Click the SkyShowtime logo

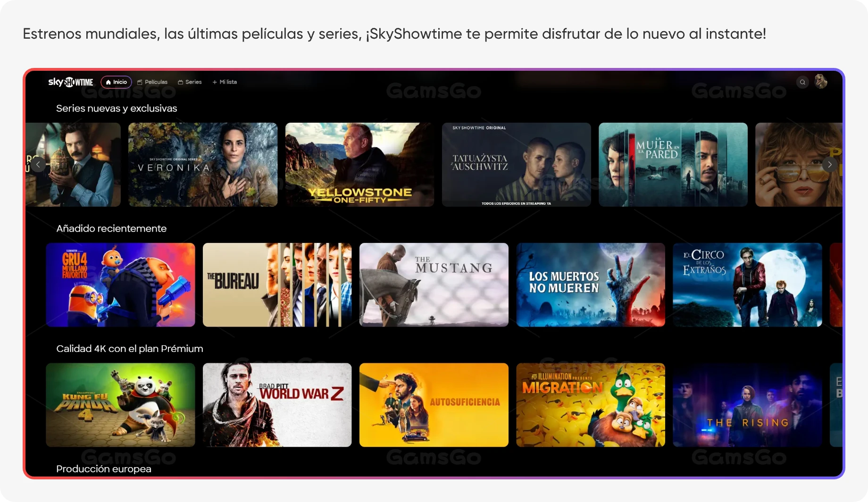71,82
